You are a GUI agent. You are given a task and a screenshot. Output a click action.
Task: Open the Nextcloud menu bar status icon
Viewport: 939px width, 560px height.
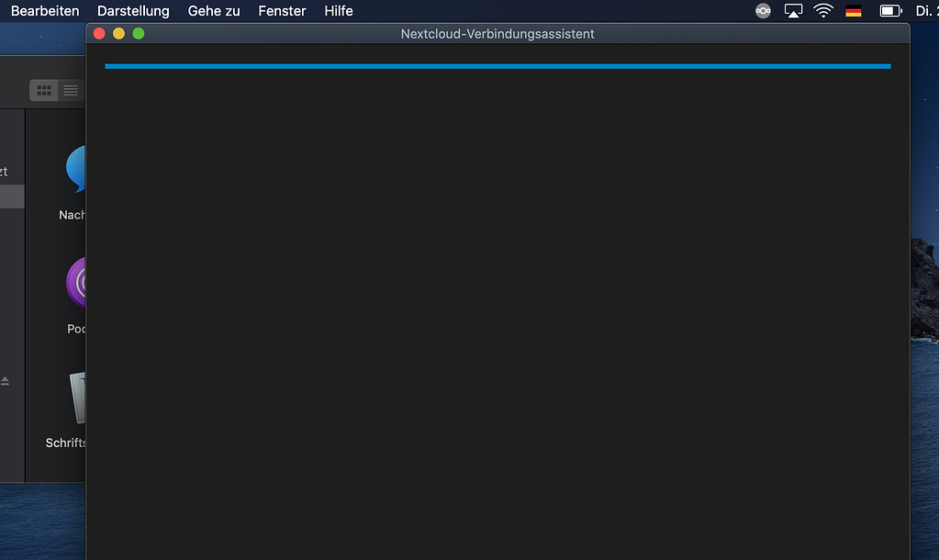point(763,11)
